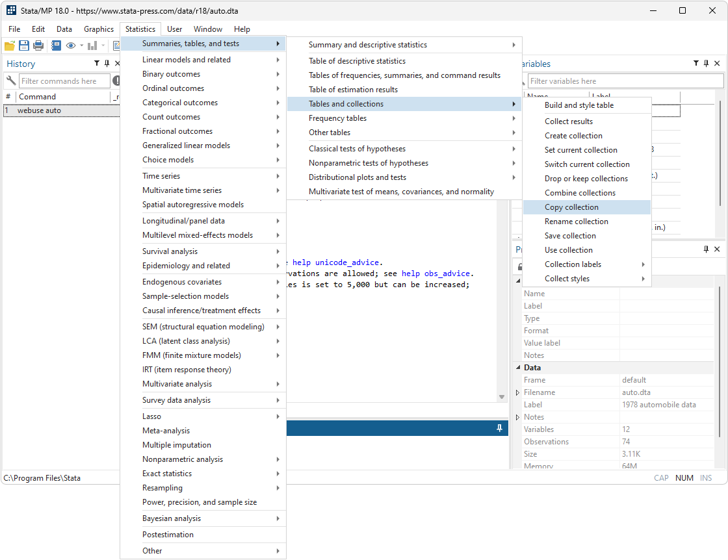Image resolution: width=728 pixels, height=560 pixels.
Task: Click the Viewer eye toolbar icon
Action: 71,45
